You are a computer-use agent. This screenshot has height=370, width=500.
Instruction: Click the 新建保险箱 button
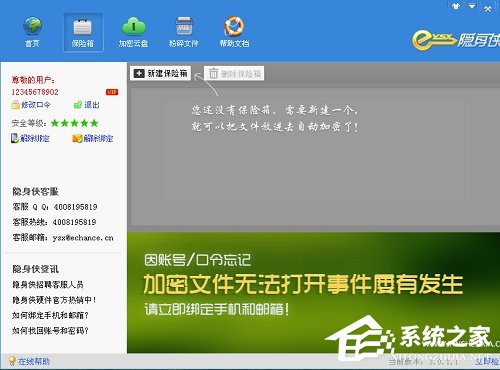[x=161, y=73]
